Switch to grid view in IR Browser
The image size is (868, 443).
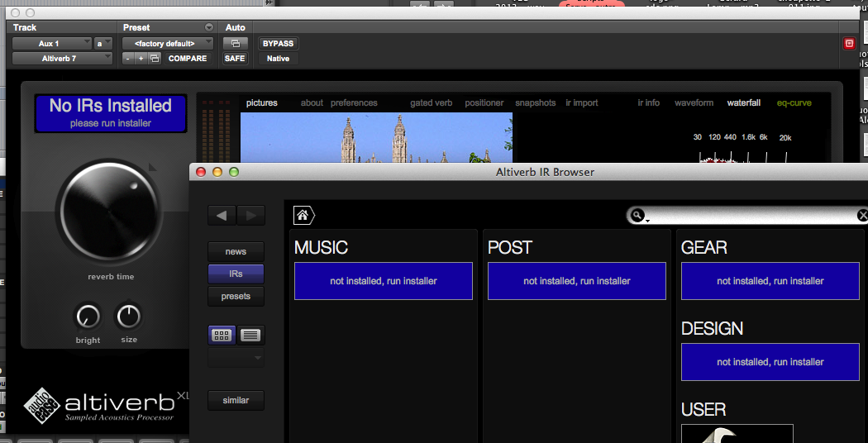tap(222, 335)
